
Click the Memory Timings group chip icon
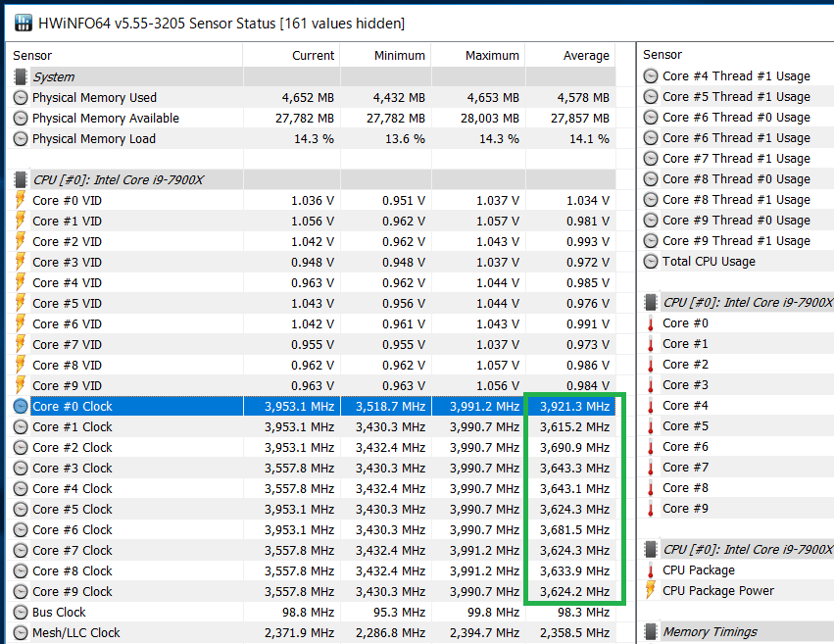tap(651, 632)
